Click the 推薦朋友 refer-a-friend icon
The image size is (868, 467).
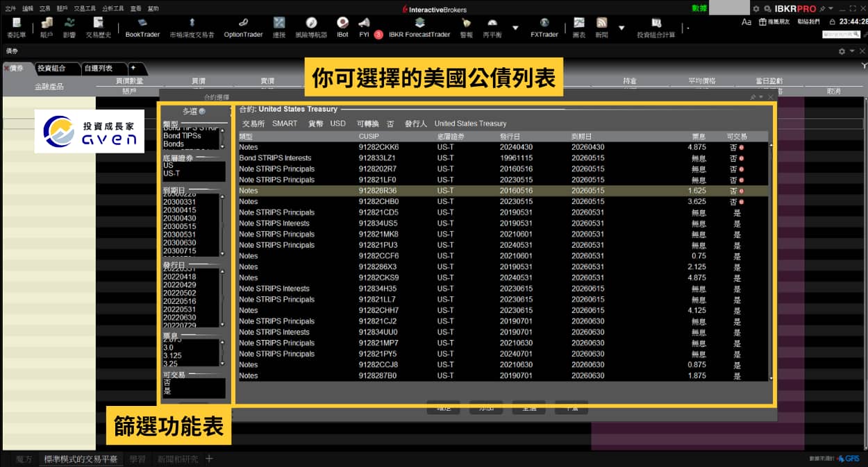(774, 22)
